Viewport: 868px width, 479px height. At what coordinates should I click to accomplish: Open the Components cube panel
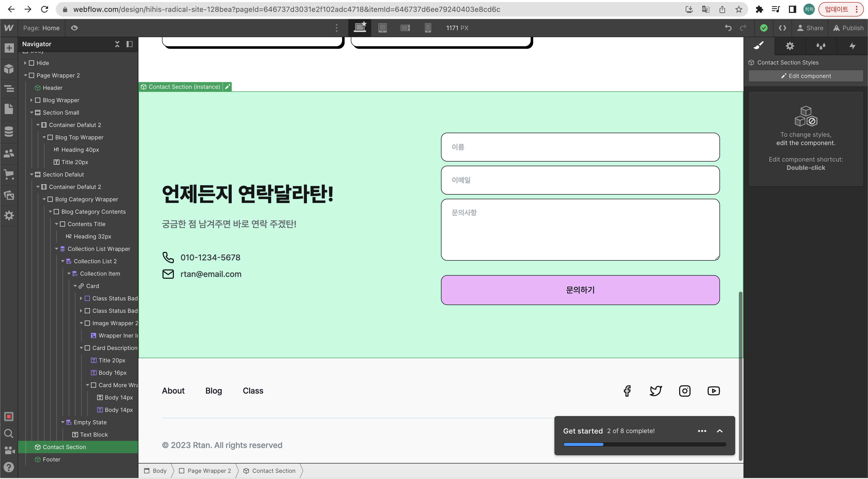click(x=9, y=69)
